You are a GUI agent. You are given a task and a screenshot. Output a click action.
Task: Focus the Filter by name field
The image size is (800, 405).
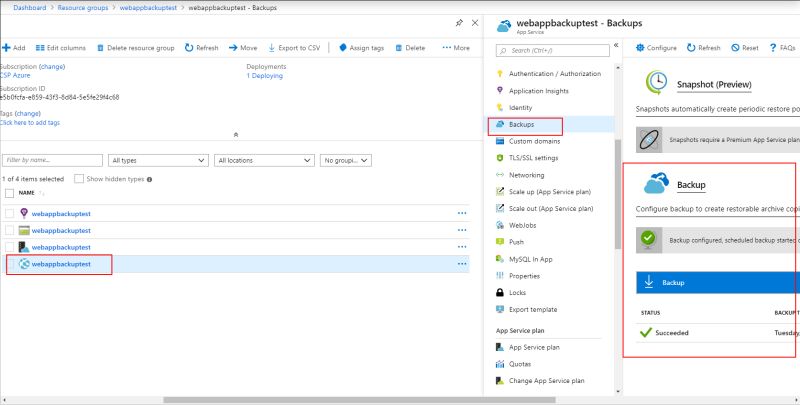[x=53, y=160]
